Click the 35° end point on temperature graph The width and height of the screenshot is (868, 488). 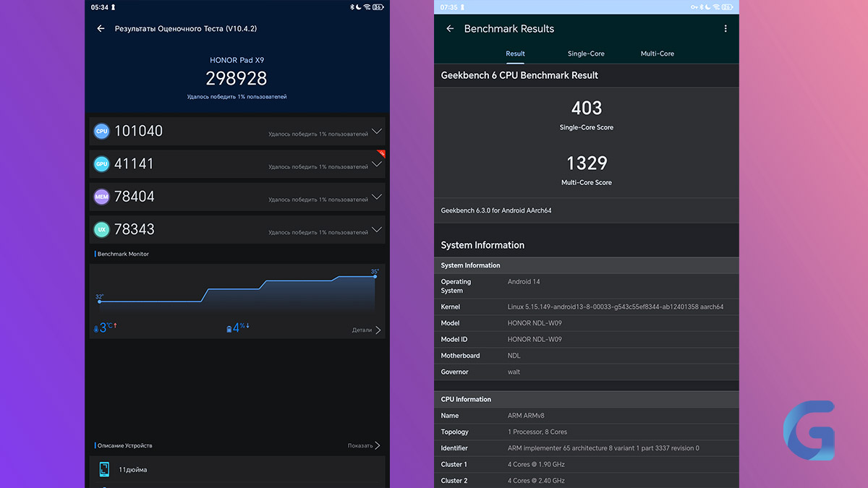(375, 275)
